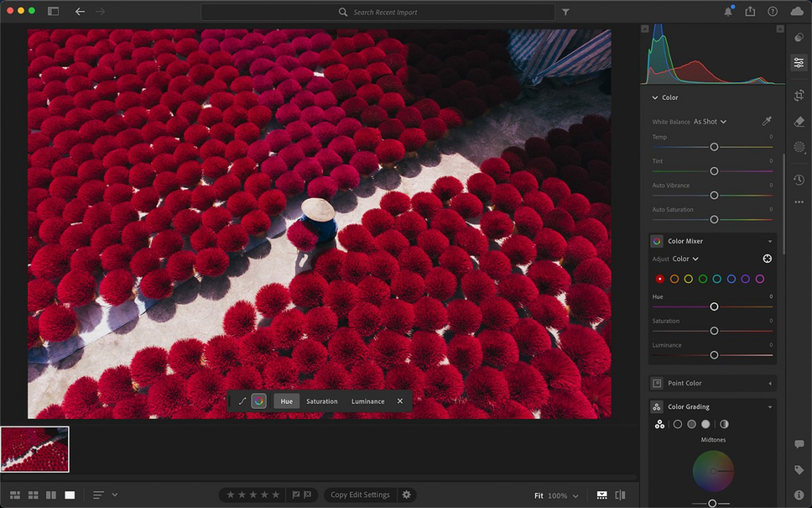The image size is (812, 508).
Task: Open White Balance As Shot dropdown
Action: coord(710,121)
